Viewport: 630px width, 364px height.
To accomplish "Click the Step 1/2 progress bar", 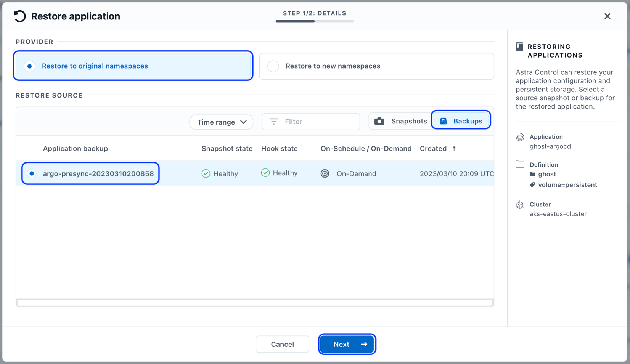I will point(315,21).
